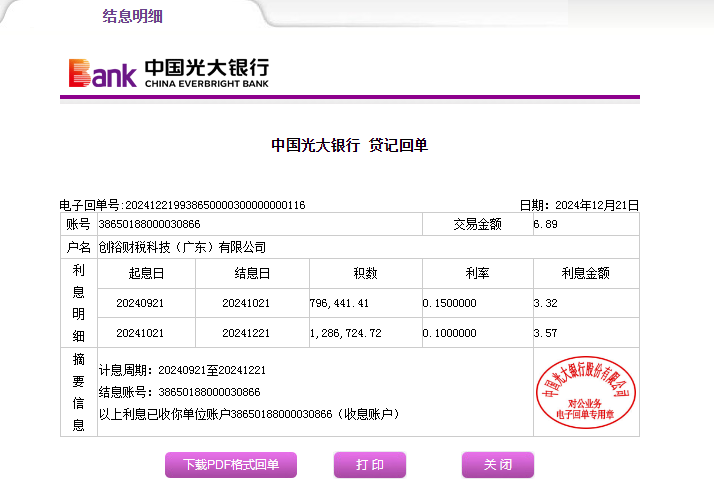Click the 打印 button
The height and width of the screenshot is (499, 714).
[370, 465]
